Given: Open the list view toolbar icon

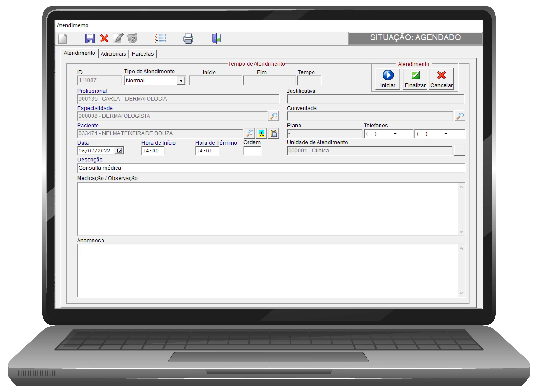Looking at the screenshot, I should point(160,38).
